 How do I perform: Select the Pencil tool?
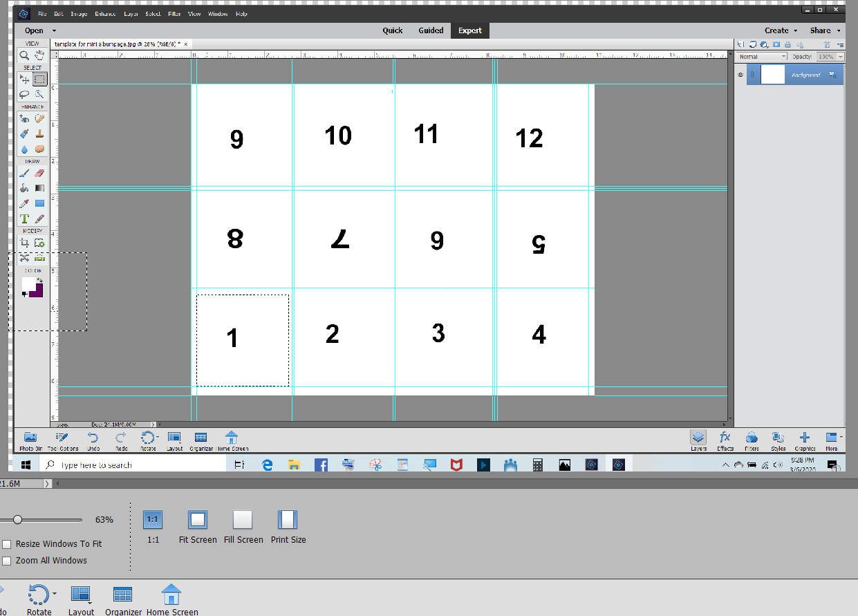[x=39, y=218]
